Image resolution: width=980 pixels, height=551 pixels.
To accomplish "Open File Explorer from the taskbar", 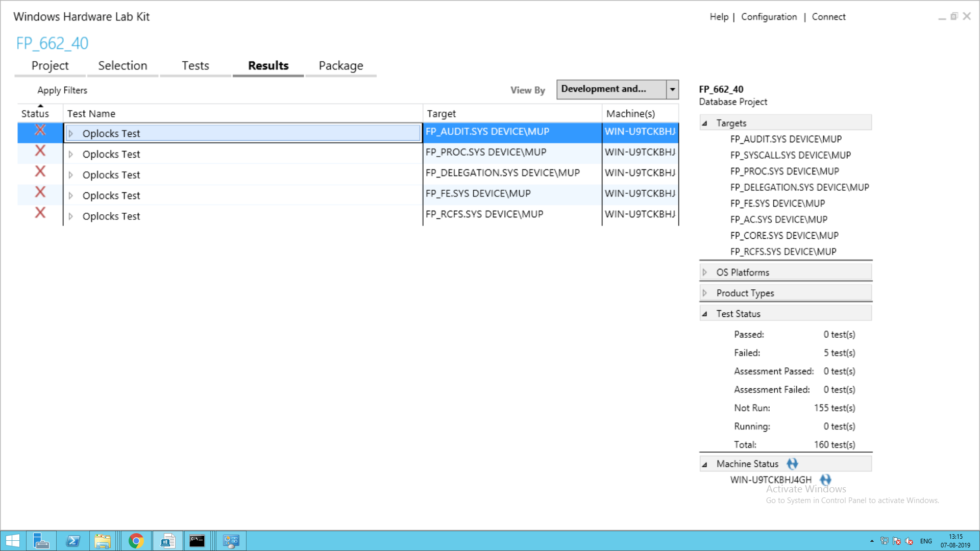I will [103, 541].
